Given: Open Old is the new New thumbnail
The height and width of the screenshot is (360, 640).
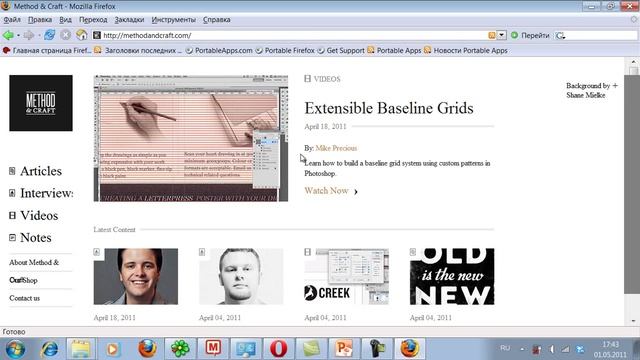Looking at the screenshot, I should point(452,276).
